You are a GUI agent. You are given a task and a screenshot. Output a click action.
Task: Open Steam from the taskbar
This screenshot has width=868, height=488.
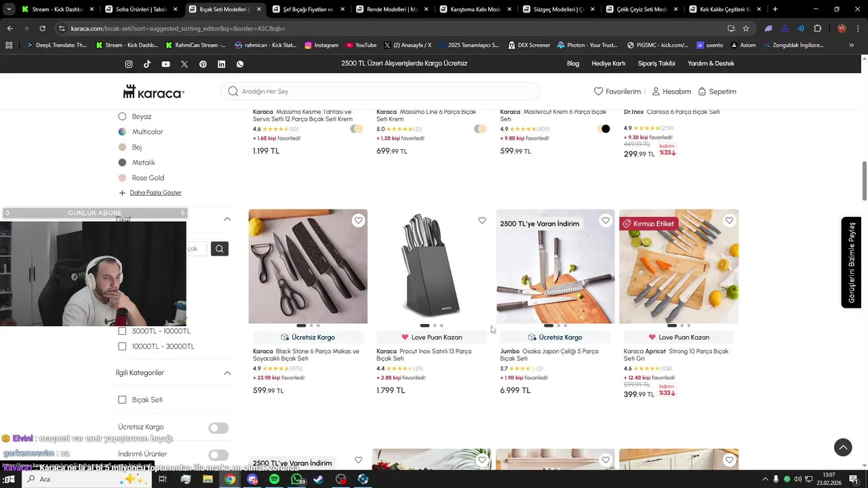(x=319, y=479)
